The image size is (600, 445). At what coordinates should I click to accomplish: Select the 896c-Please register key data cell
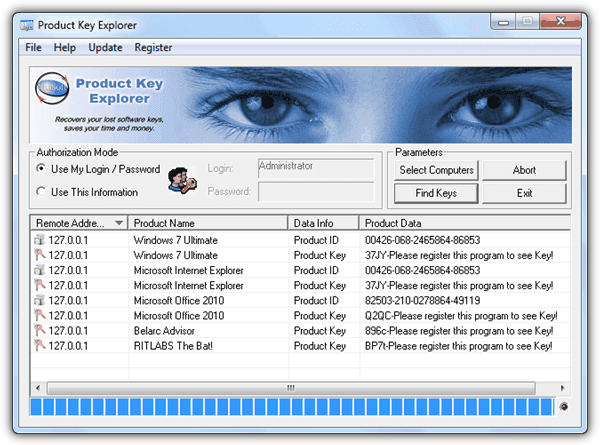[x=458, y=331]
